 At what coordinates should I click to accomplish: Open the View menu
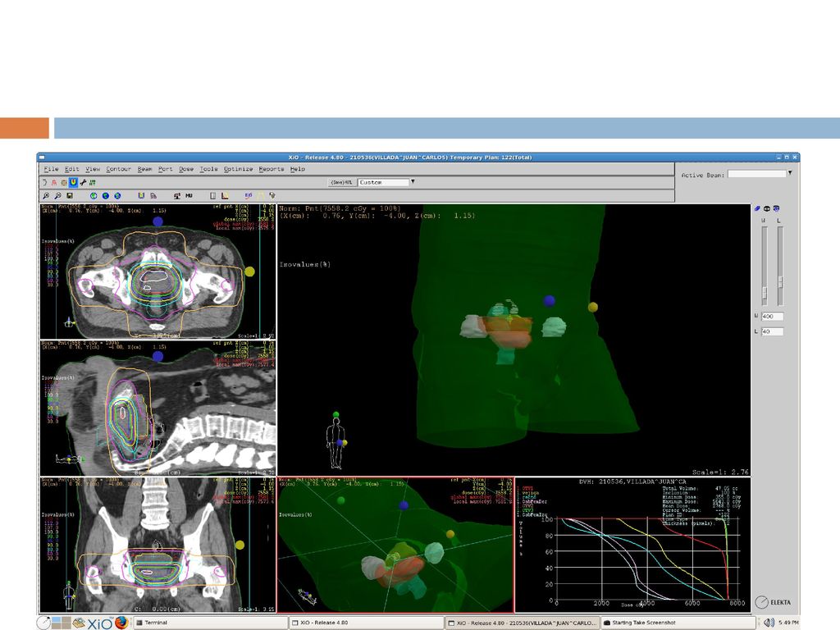(93, 169)
